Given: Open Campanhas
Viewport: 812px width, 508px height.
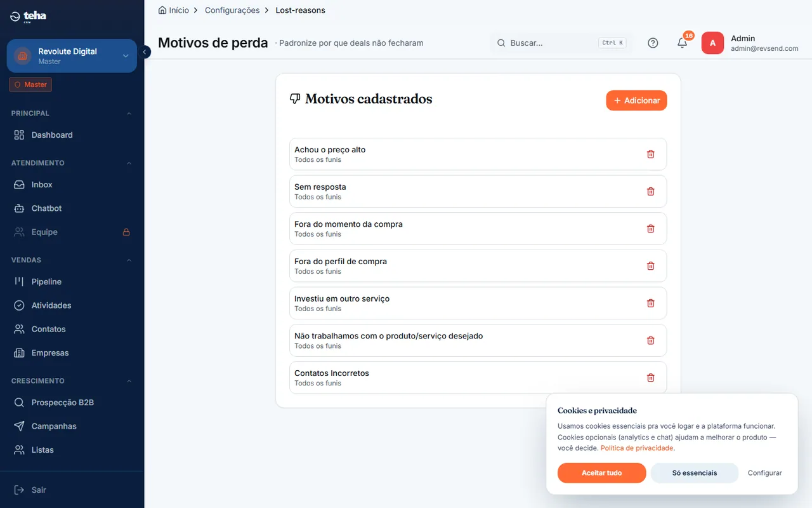Looking at the screenshot, I should [72, 426].
